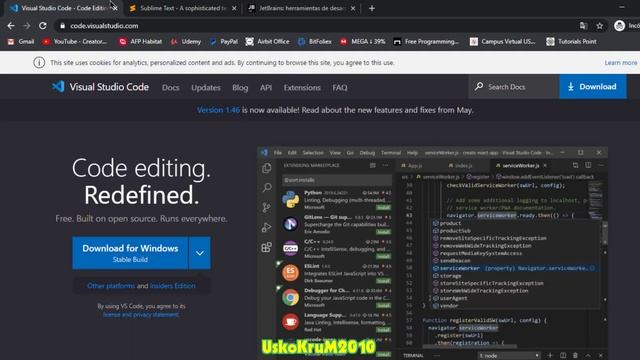This screenshot has width=640, height=360.
Task: Close the JetBrains tab
Action: tap(353, 8)
